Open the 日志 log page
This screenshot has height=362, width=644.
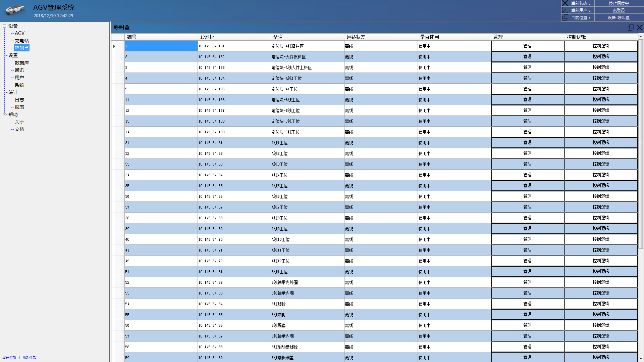click(x=19, y=100)
